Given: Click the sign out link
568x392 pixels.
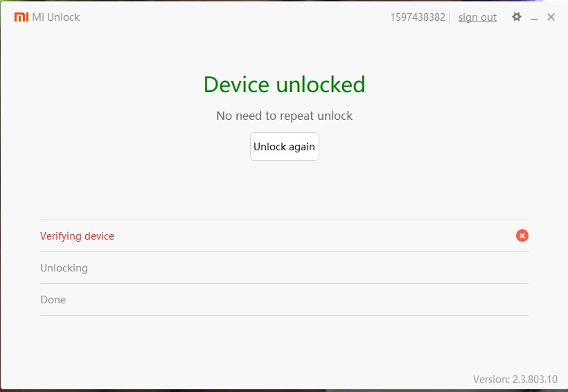Looking at the screenshot, I should point(477,17).
